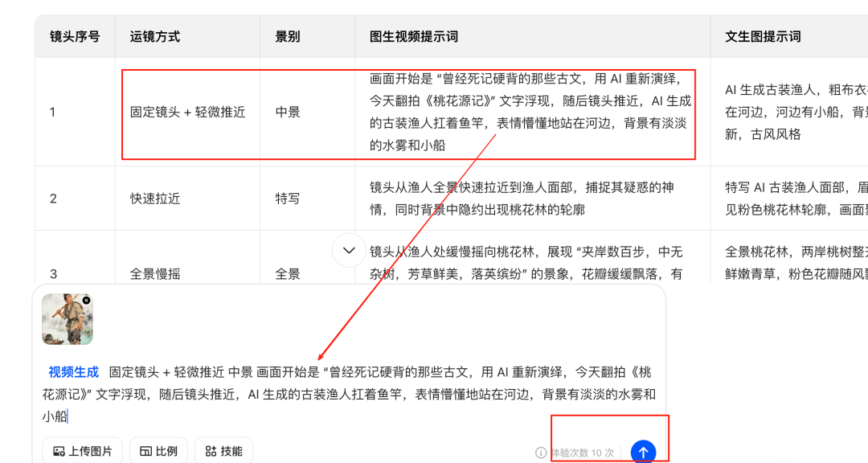The width and height of the screenshot is (868, 463).
Task: Open the 比例 aspect ratio selector
Action: (x=158, y=451)
